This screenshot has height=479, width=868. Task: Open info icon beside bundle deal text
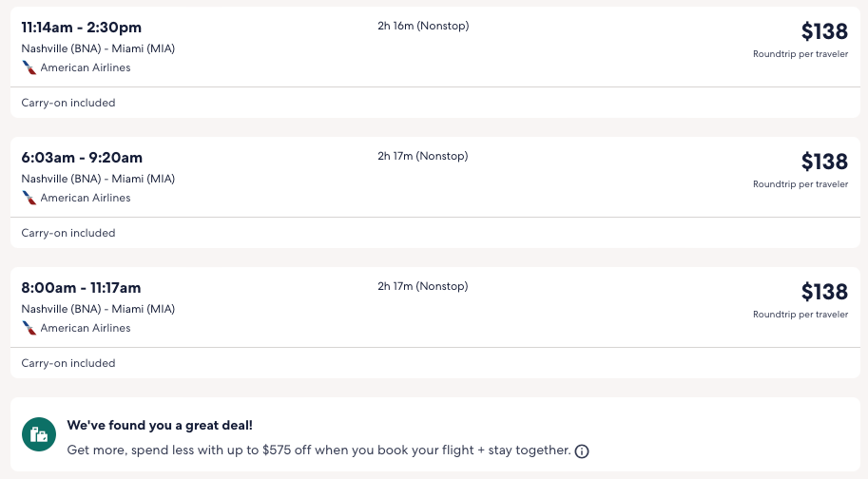click(582, 451)
